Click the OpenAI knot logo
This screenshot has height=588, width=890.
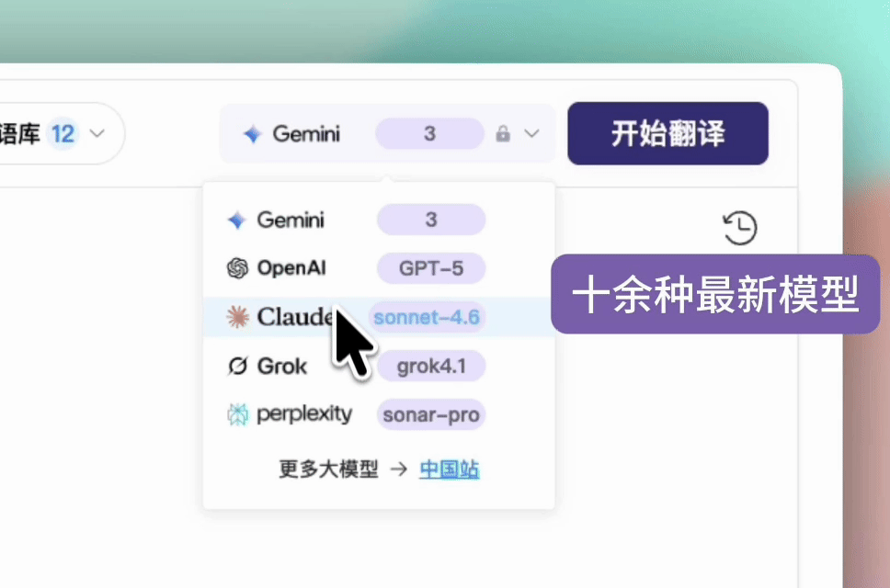coord(237,268)
